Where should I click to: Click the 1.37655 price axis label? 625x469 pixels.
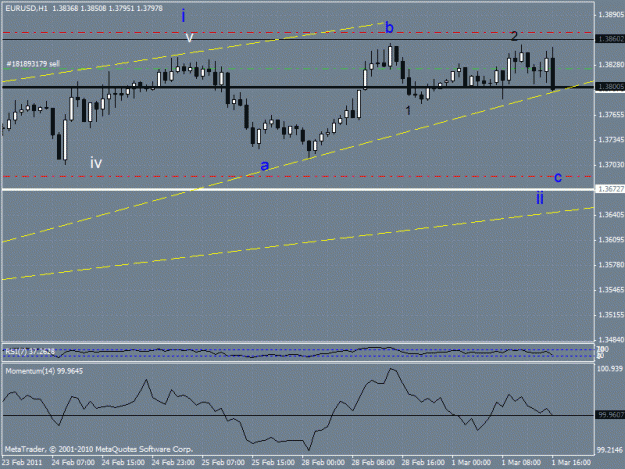(x=611, y=115)
